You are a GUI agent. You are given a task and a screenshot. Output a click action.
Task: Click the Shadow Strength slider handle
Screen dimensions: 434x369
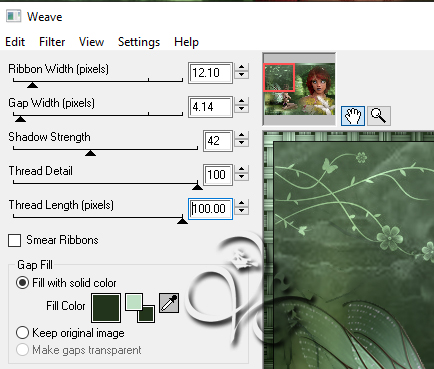[x=90, y=153]
